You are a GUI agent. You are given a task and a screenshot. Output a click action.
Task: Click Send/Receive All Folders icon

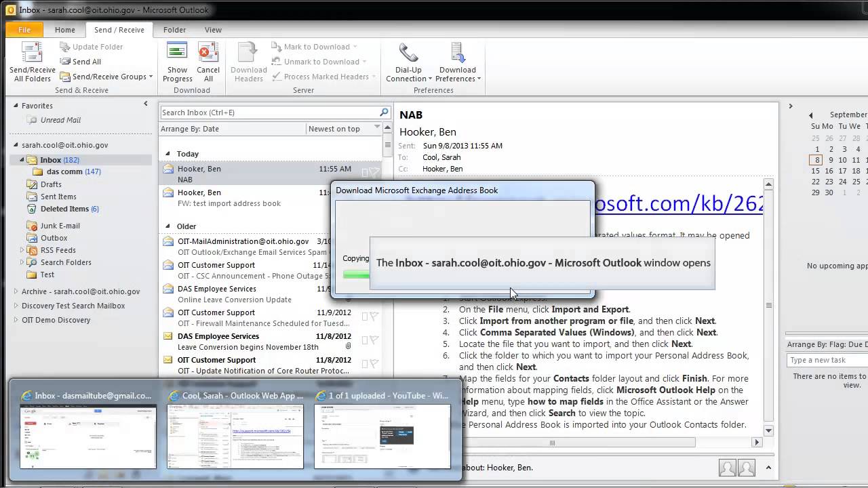tap(32, 53)
